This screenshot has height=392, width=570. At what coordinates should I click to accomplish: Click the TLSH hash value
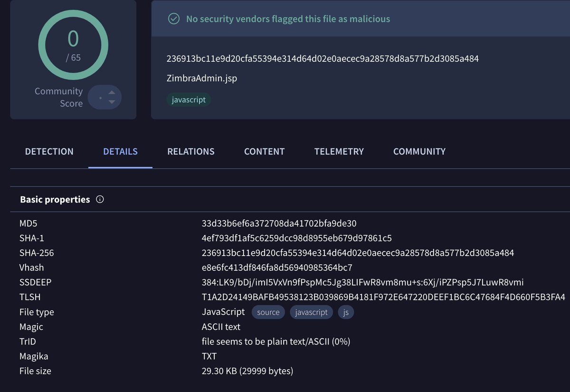[x=383, y=297]
